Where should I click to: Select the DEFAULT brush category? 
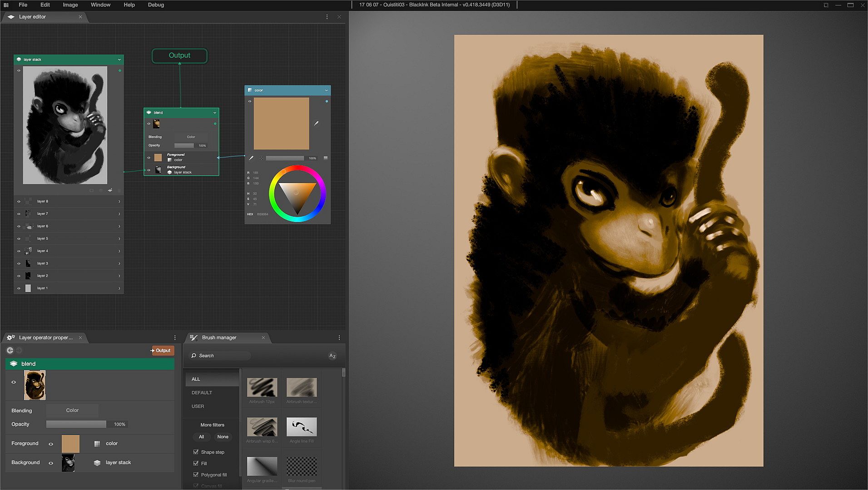pos(202,392)
